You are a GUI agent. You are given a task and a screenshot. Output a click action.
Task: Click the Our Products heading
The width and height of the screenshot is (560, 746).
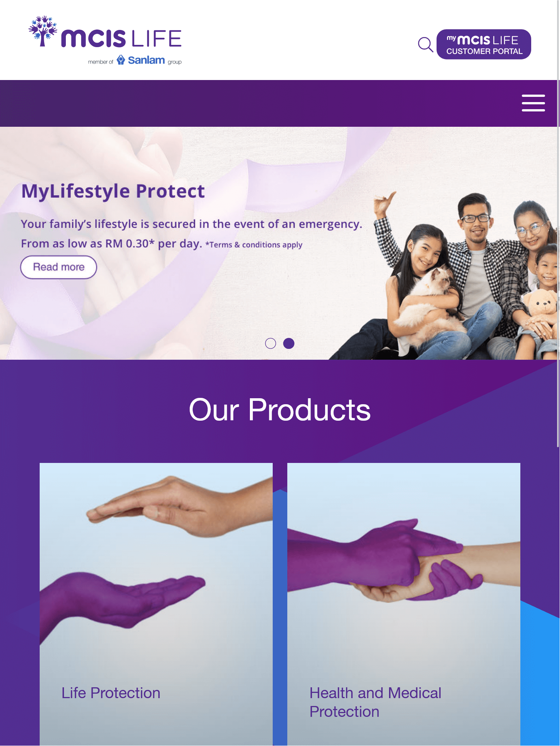(x=280, y=410)
